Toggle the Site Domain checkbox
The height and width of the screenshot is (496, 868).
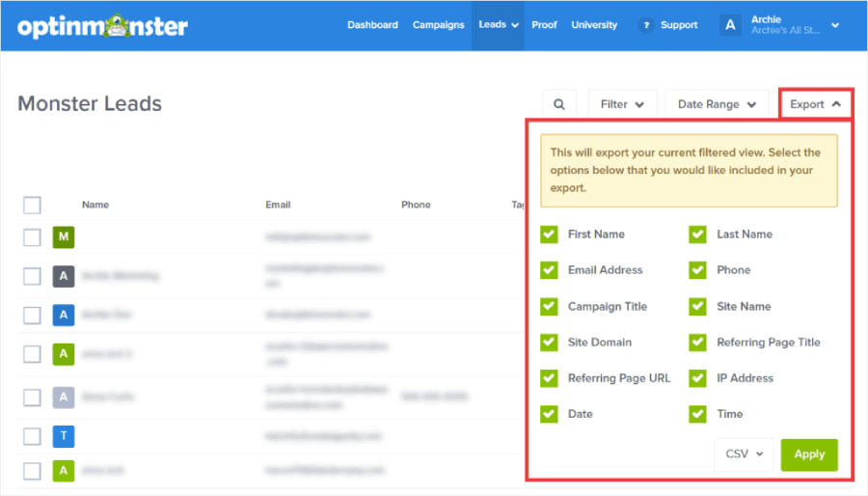[x=549, y=343]
